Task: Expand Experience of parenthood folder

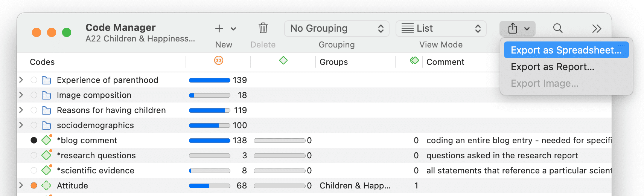Action: coord(21,80)
